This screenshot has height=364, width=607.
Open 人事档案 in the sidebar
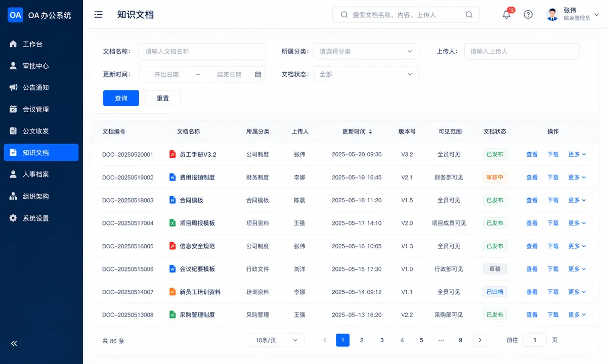pos(41,174)
